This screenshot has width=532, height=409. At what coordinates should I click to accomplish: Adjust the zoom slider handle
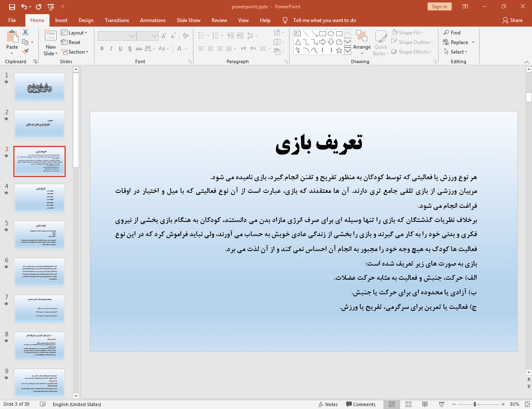[x=475, y=404]
